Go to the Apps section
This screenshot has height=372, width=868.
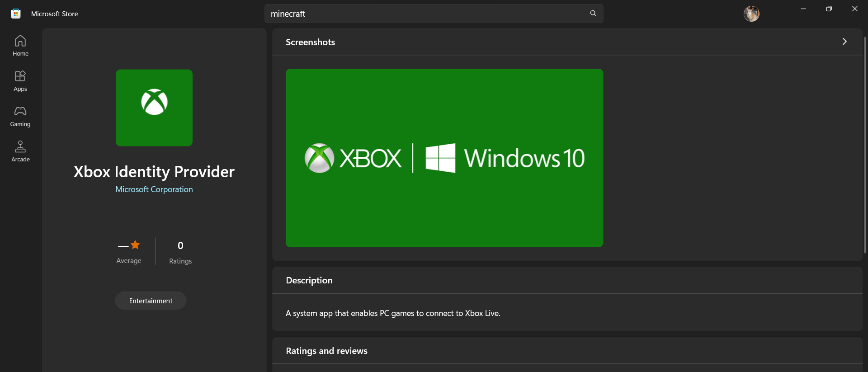tap(20, 81)
